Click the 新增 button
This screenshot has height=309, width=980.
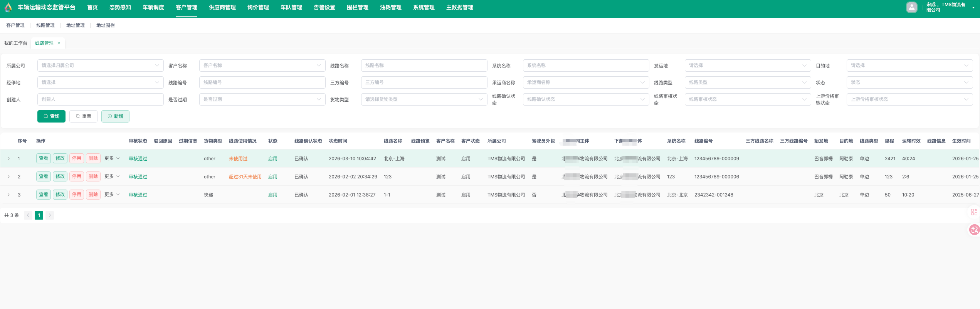115,116
